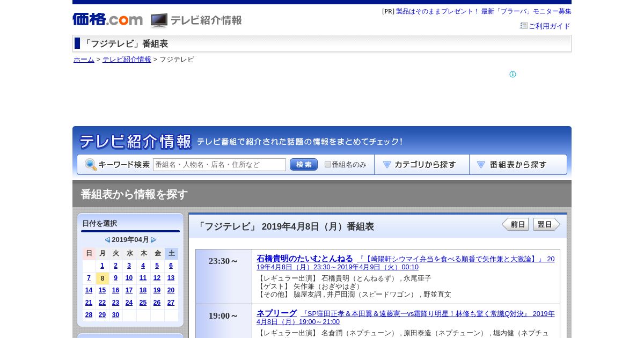The height and width of the screenshot is (338, 644).
Task: Select April 24 in calendar
Action: click(129, 303)
